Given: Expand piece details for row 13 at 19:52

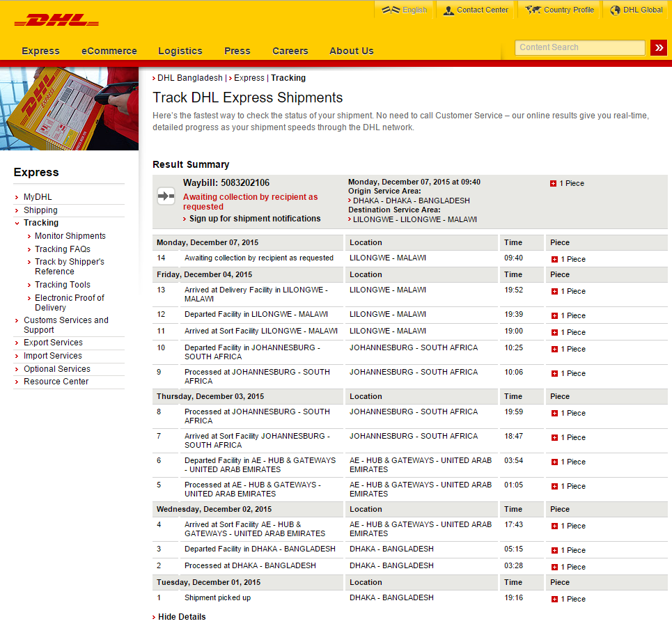Looking at the screenshot, I should point(554,291).
